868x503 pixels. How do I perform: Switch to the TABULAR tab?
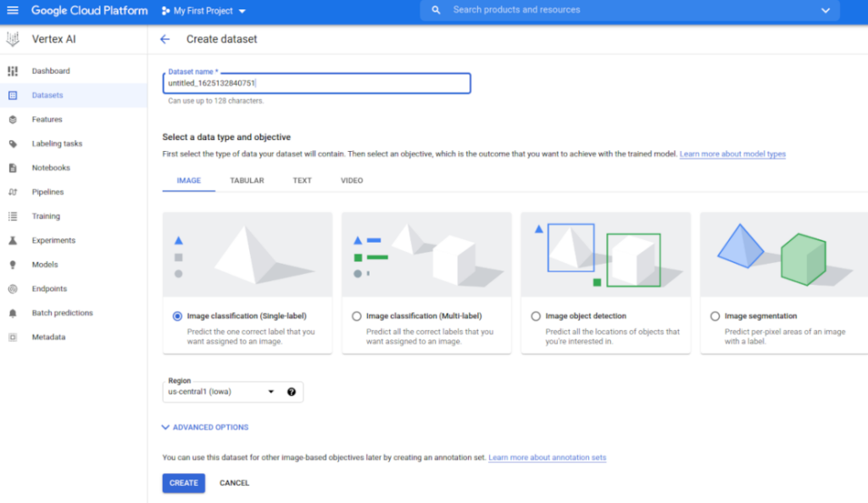(247, 180)
